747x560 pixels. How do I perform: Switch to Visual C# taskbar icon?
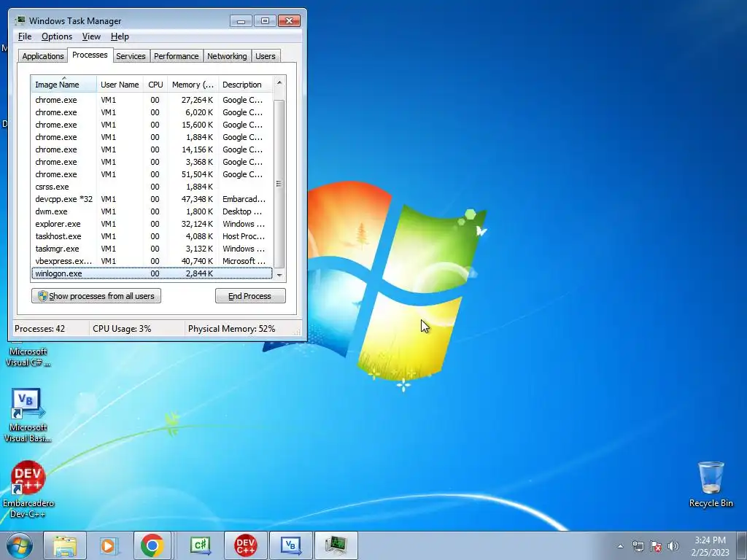click(200, 545)
